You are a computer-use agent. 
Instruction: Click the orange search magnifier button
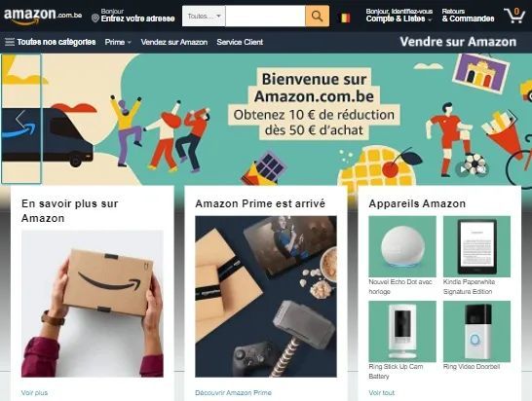(x=317, y=16)
